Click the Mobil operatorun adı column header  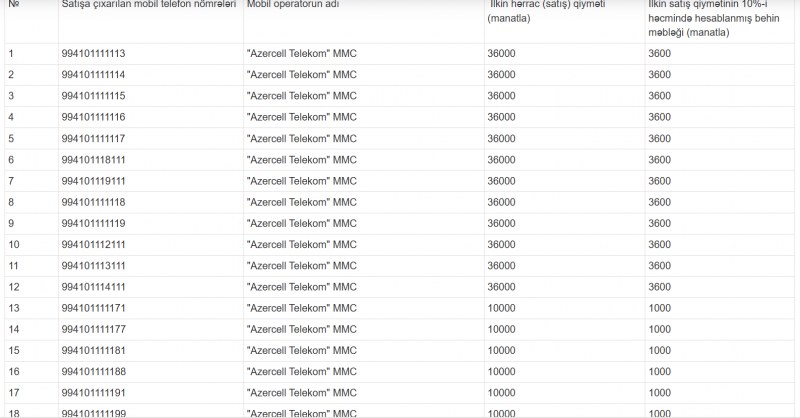(x=293, y=5)
